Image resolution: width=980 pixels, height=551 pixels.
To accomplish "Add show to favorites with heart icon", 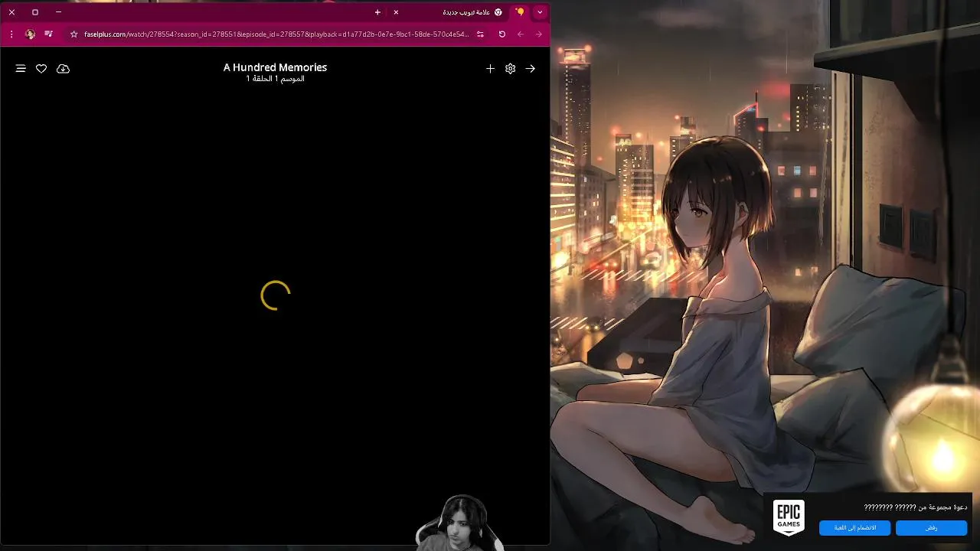I will [x=41, y=69].
